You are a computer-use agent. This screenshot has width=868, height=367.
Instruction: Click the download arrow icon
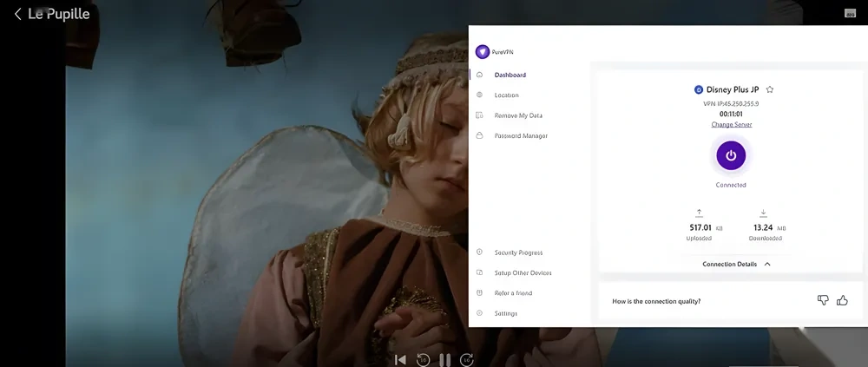tap(763, 213)
